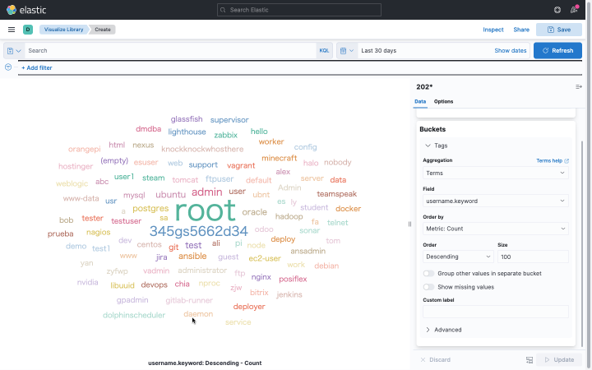The image size is (592, 370).
Task: Click Inspect in the top menu
Action: point(493,29)
